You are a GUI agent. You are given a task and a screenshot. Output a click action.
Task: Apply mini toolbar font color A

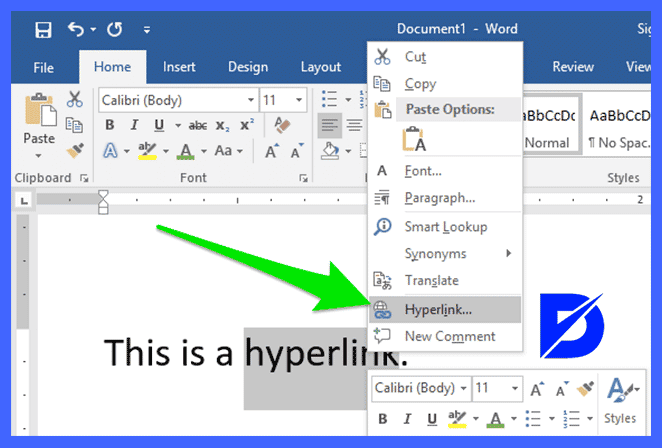tap(496, 419)
